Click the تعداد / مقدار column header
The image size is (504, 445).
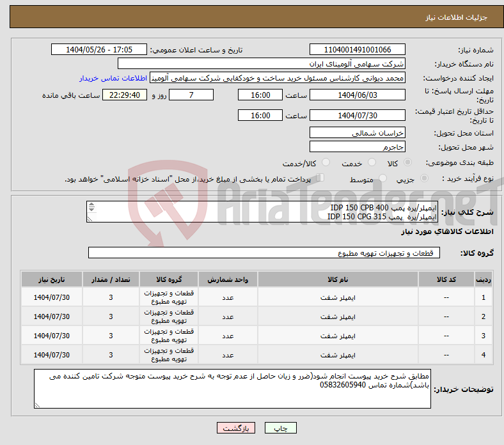tap(111, 279)
